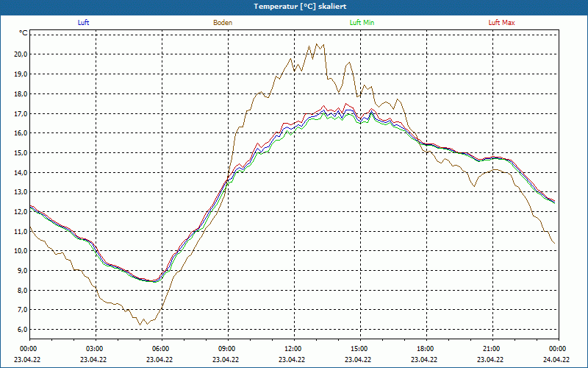Viewport: 588px width, 368px height.
Task: Click the brown Boden legend label
Action: pyautogui.click(x=223, y=23)
